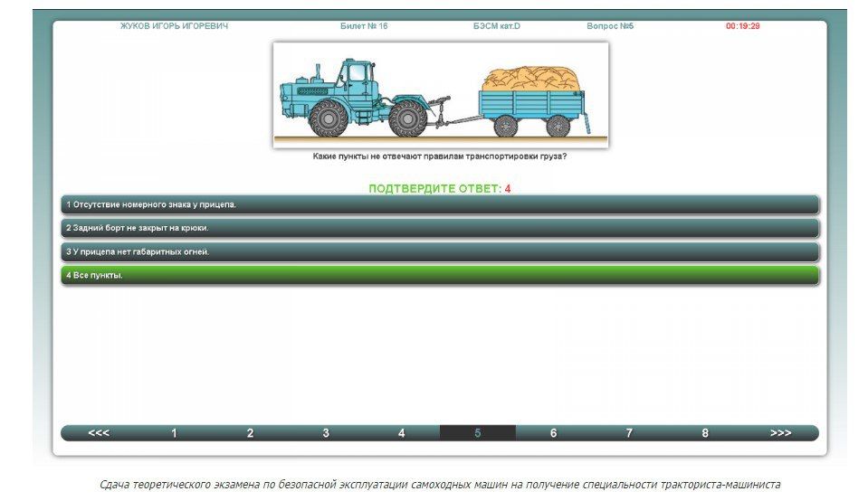Select current question 5 tab
The width and height of the screenshot is (868, 501).
click(478, 433)
